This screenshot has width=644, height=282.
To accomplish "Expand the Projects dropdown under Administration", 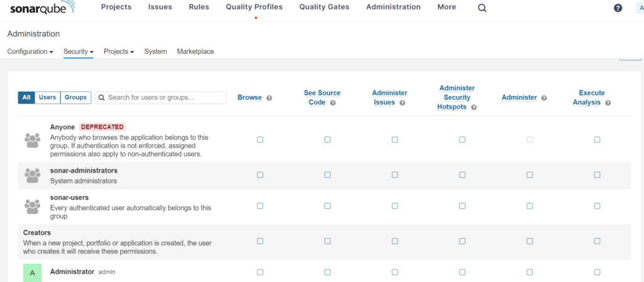I will (x=119, y=52).
